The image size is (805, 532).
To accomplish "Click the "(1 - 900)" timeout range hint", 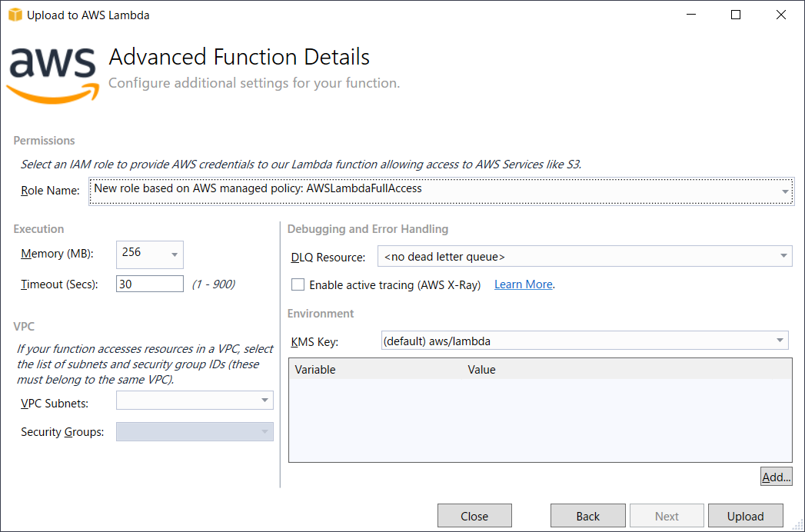I will pos(214,284).
